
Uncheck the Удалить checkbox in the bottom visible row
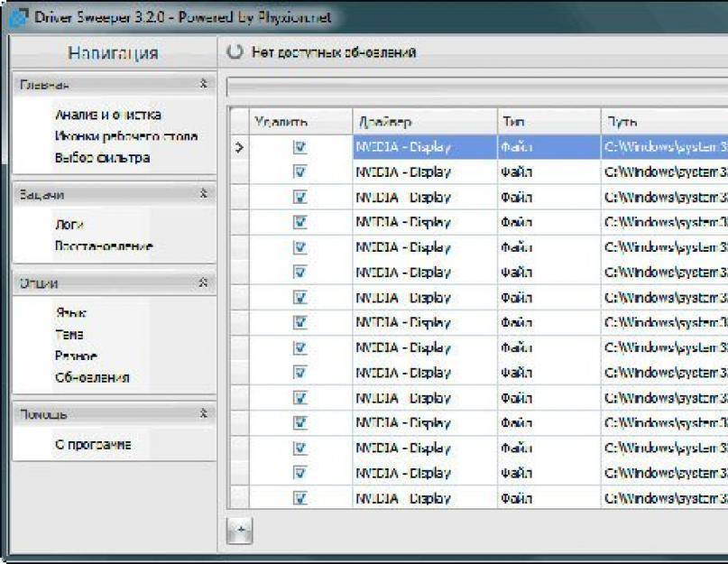(x=299, y=498)
